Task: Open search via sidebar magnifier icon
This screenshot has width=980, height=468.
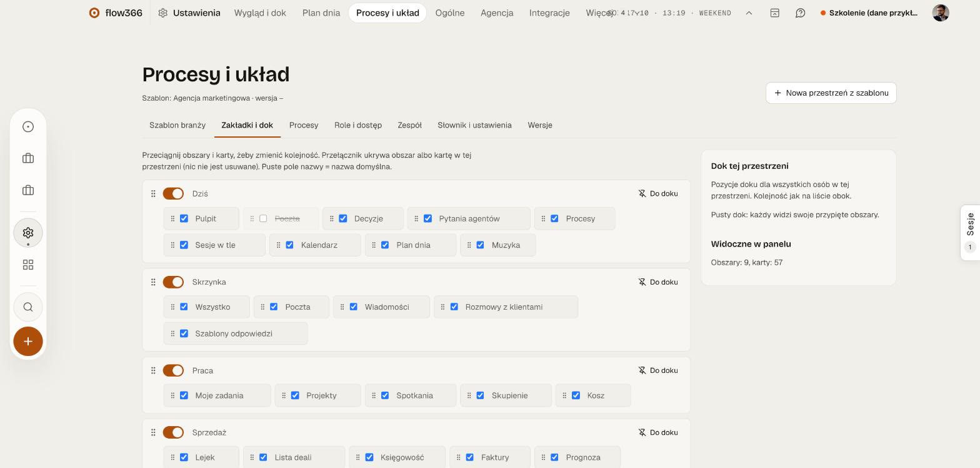Action: (x=28, y=307)
